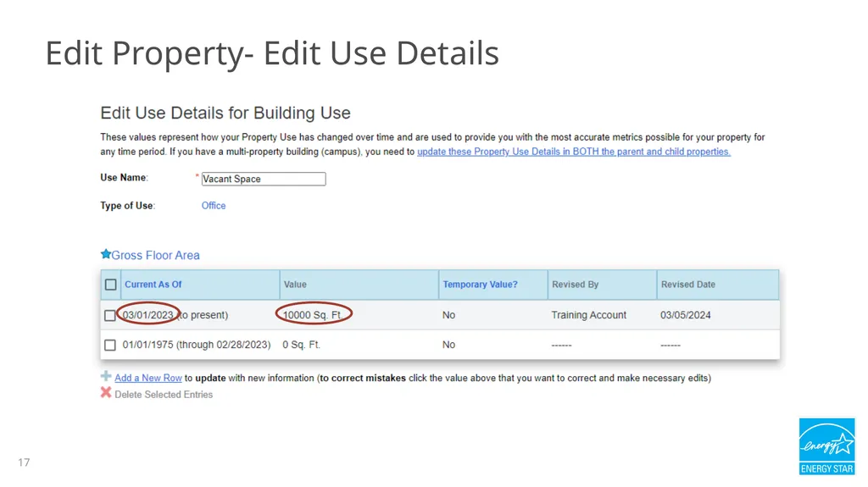Click the Edit Use Details for Building Use heading

click(225, 113)
